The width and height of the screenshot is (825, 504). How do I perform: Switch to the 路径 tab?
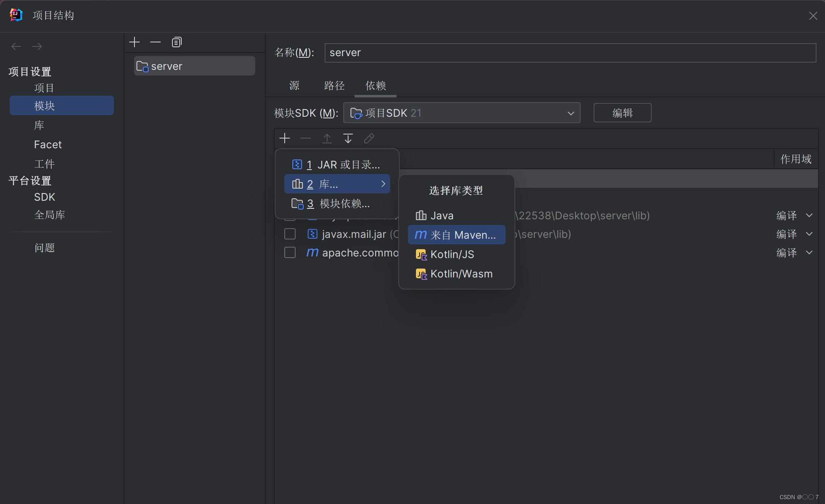[x=334, y=86]
